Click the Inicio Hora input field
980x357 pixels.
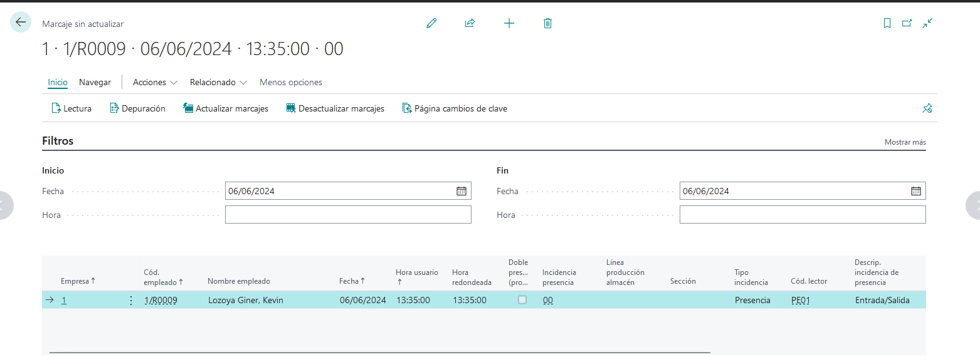coord(347,215)
